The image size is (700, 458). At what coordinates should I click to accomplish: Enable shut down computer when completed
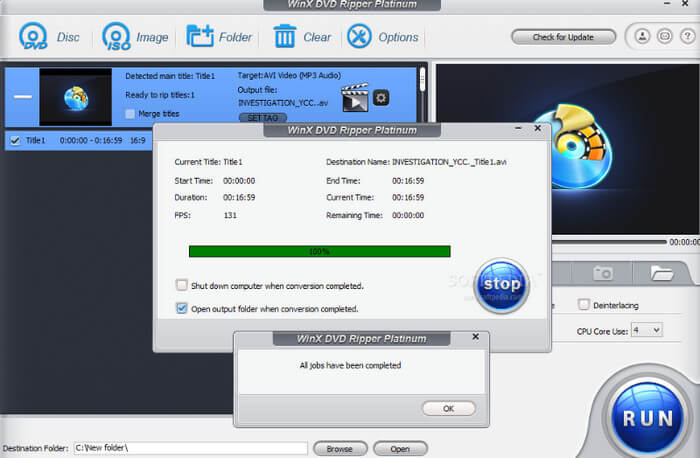(x=182, y=285)
